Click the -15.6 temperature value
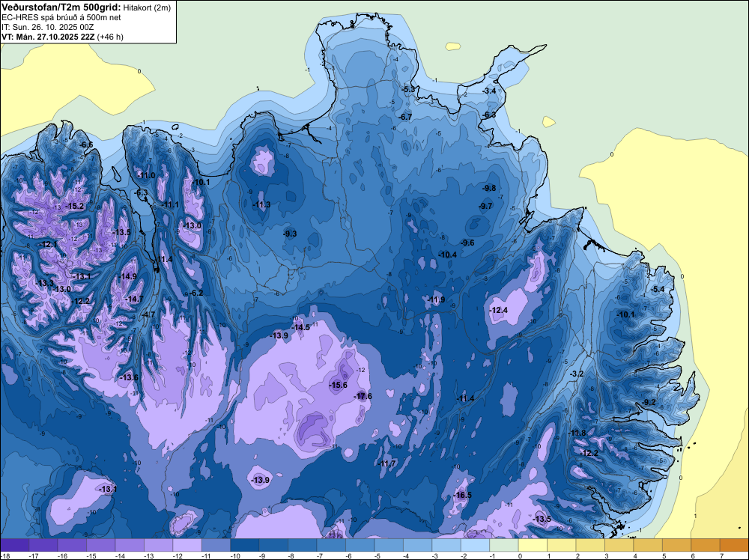This screenshot has width=749, height=560. point(339,386)
